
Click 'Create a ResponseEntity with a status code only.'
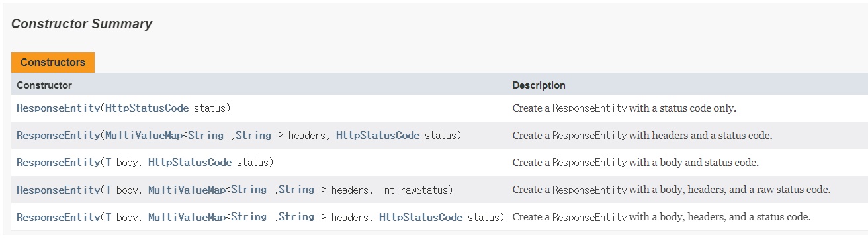[624, 108]
